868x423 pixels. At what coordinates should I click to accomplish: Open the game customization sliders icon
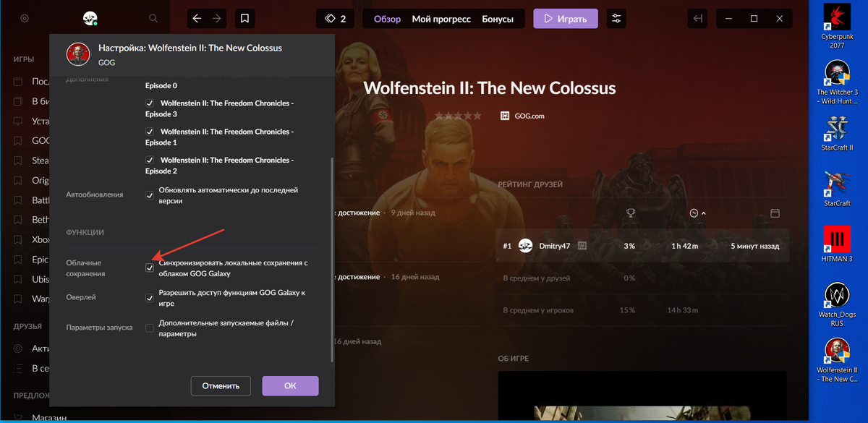(616, 18)
